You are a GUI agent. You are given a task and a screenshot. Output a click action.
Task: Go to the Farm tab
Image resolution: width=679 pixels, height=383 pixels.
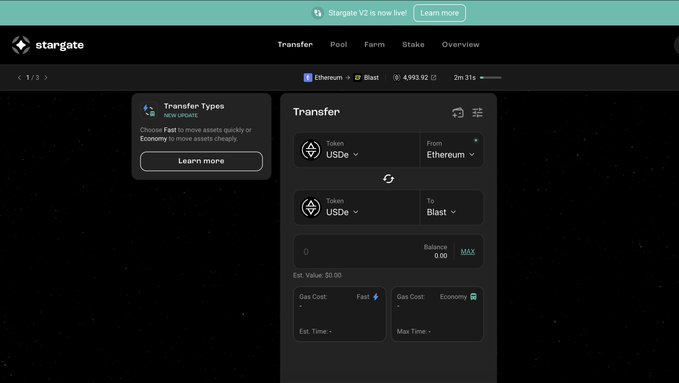click(x=375, y=45)
